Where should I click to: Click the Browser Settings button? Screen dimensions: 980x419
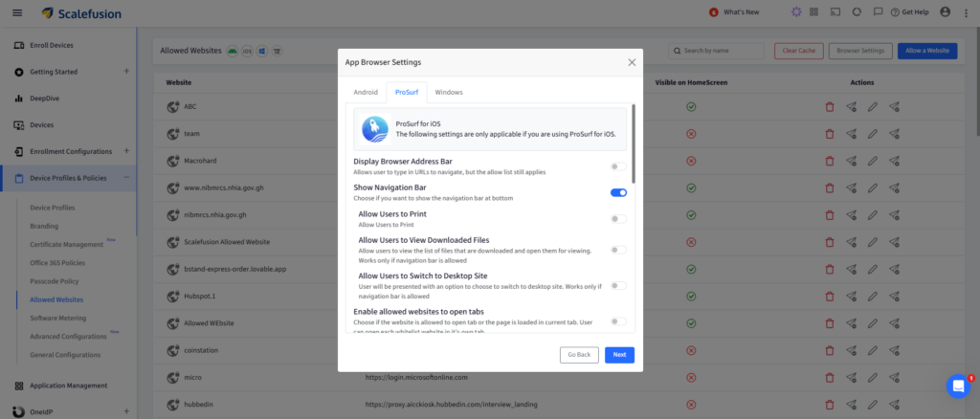click(x=860, y=51)
